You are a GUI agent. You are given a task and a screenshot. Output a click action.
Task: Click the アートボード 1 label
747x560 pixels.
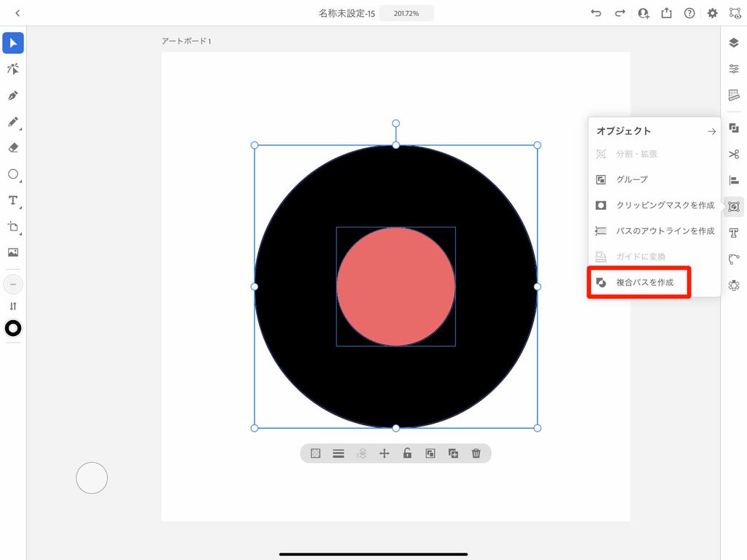[186, 41]
